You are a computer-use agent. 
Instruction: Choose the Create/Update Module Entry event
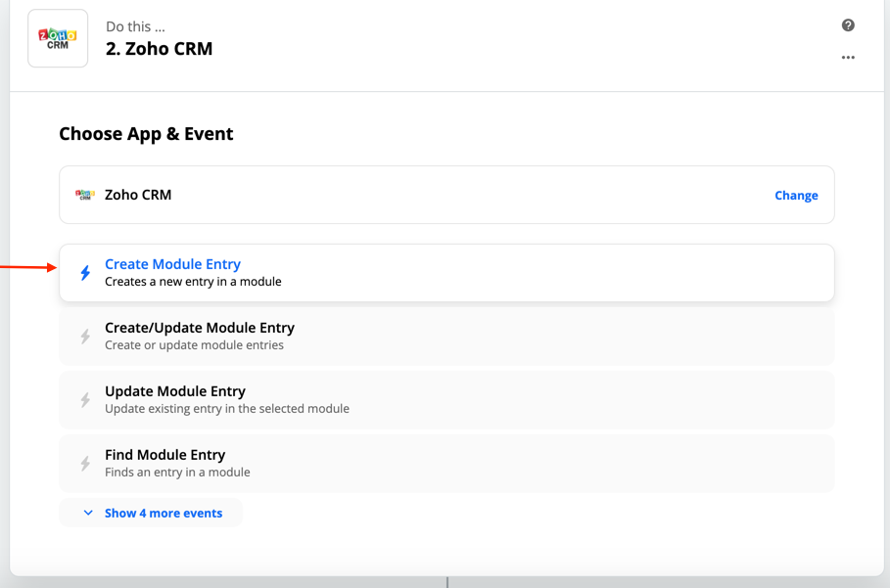click(446, 337)
